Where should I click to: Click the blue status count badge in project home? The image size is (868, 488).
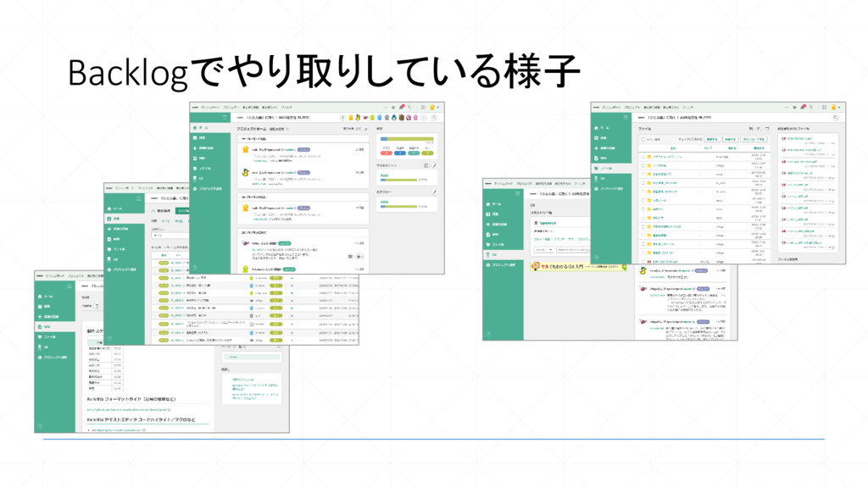[x=400, y=152]
